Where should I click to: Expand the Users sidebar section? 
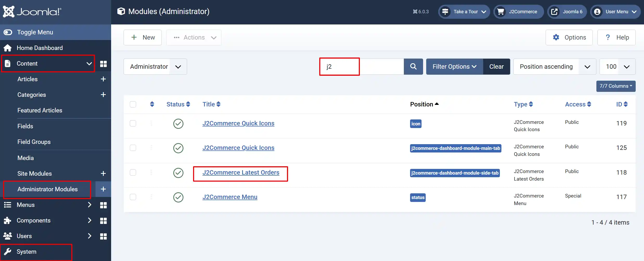[x=90, y=236]
